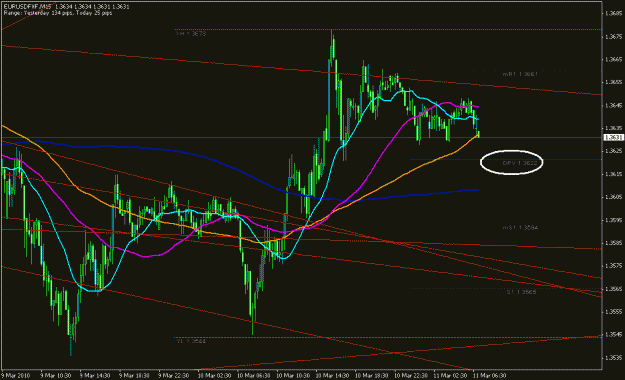Screen dimensions: 625x380
Task: Click price axis value 1.3575
Action: pyautogui.click(x=613, y=266)
